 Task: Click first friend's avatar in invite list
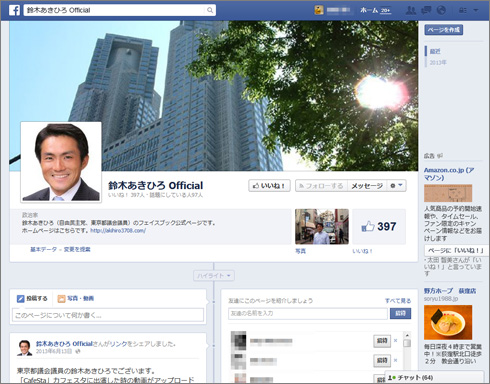pos(238,341)
